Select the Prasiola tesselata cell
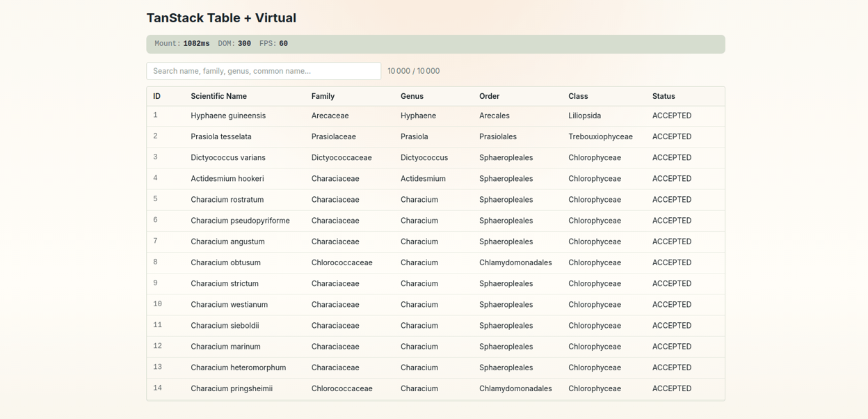The image size is (868, 419). click(x=221, y=136)
